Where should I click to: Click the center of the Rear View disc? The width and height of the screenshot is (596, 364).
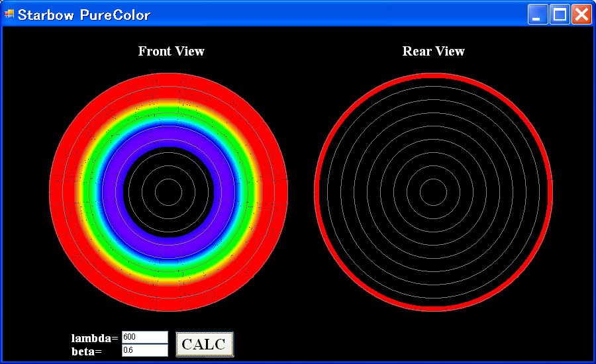tap(433, 192)
